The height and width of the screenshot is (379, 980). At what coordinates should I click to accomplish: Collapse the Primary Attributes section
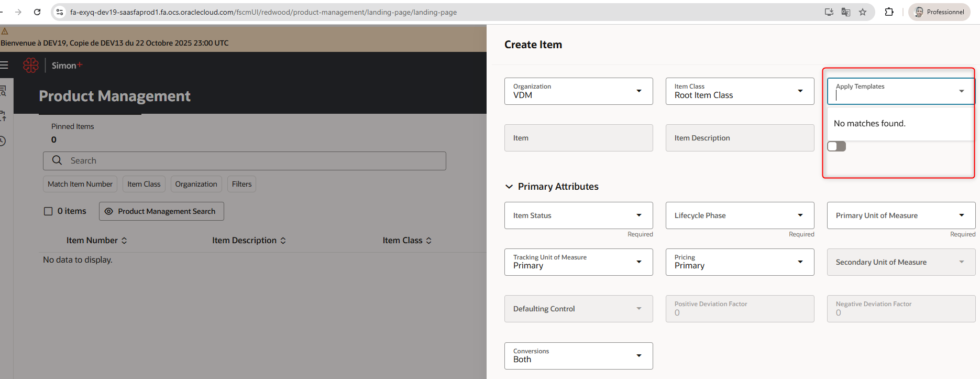[509, 187]
